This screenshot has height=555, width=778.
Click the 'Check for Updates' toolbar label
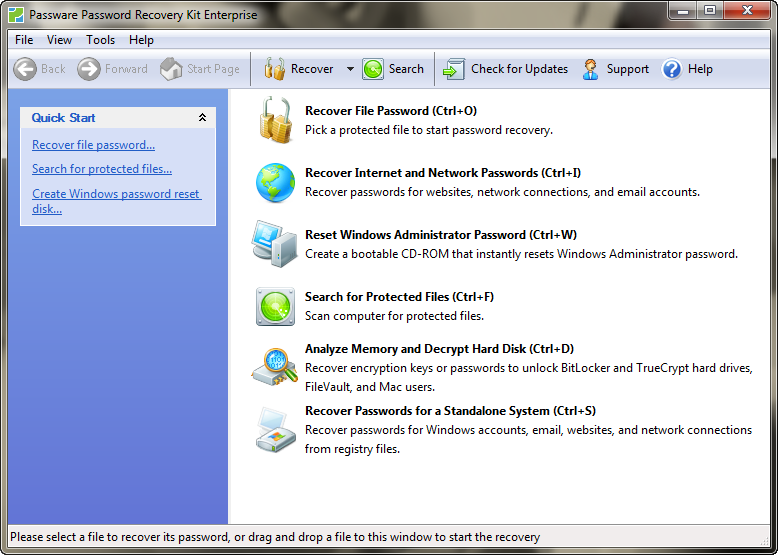click(519, 69)
